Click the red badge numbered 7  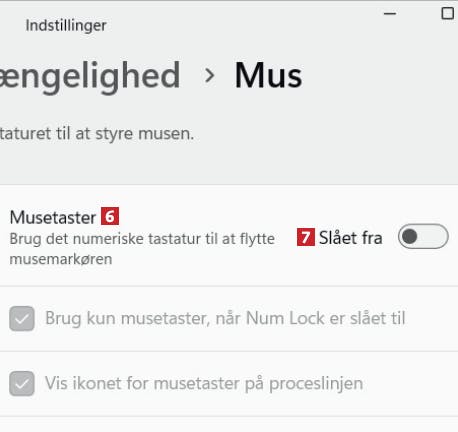306,237
